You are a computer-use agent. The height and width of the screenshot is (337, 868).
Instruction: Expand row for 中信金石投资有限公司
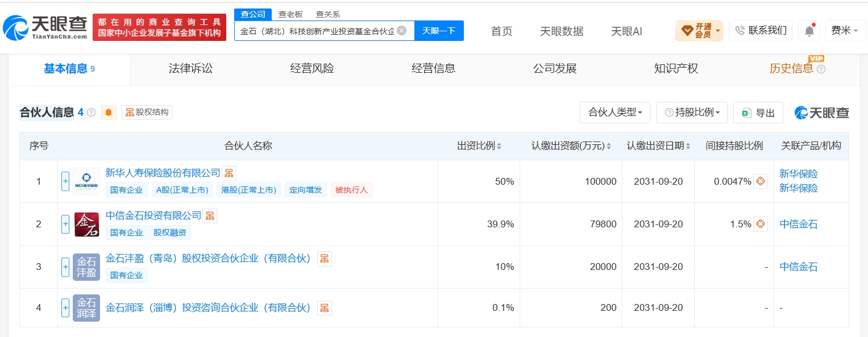[x=65, y=224]
